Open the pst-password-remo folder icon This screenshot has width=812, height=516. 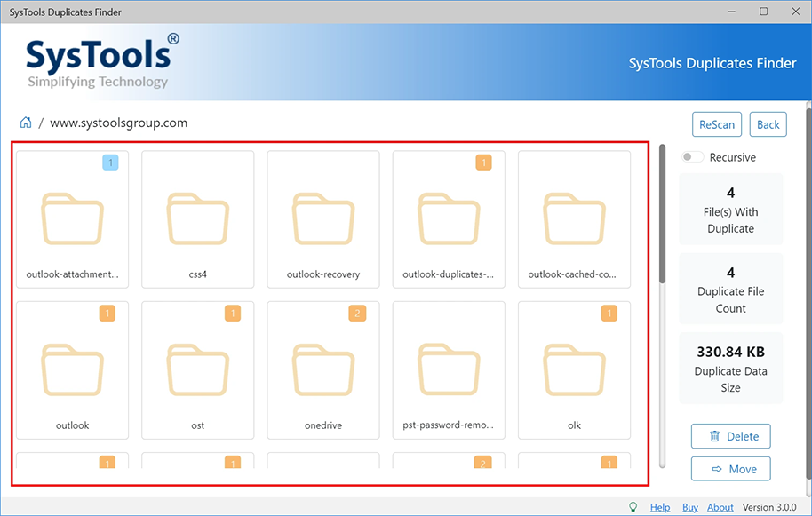pyautogui.click(x=449, y=369)
